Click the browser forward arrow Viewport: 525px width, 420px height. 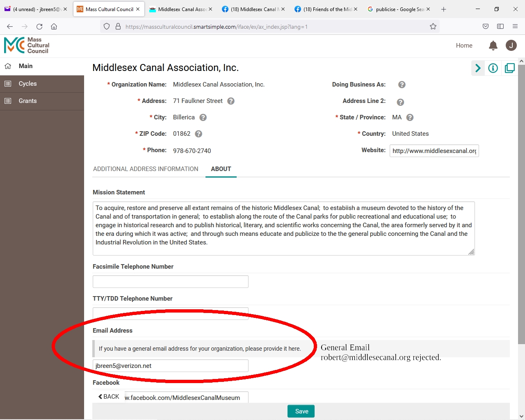coord(25,27)
